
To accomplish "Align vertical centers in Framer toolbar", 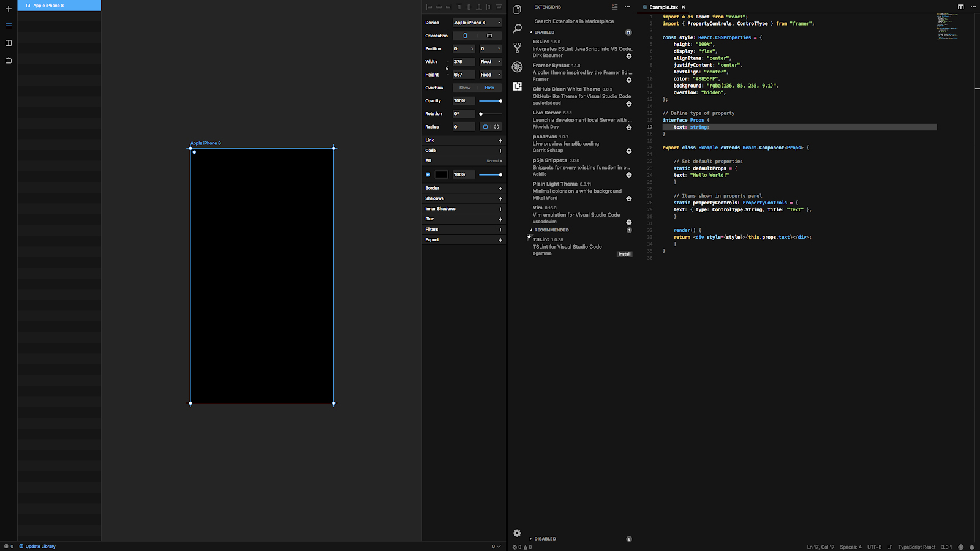I will click(469, 7).
